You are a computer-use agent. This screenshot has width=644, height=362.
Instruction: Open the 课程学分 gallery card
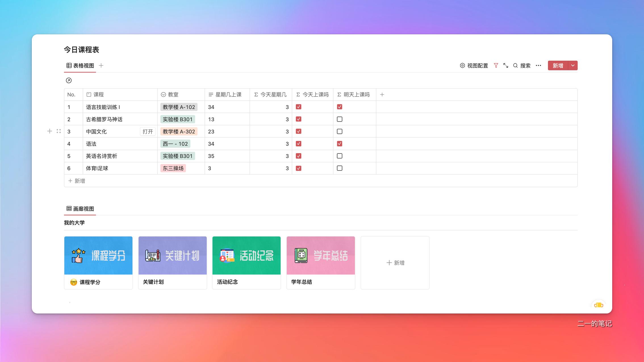[98, 255]
